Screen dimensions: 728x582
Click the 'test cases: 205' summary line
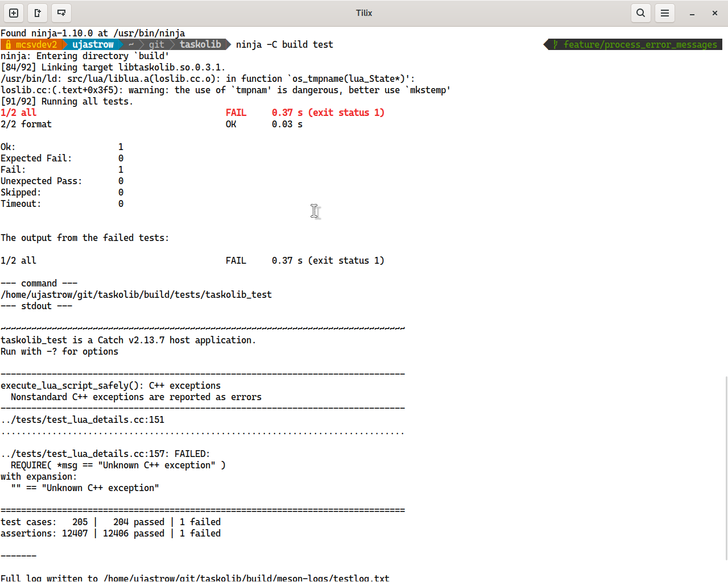point(110,522)
